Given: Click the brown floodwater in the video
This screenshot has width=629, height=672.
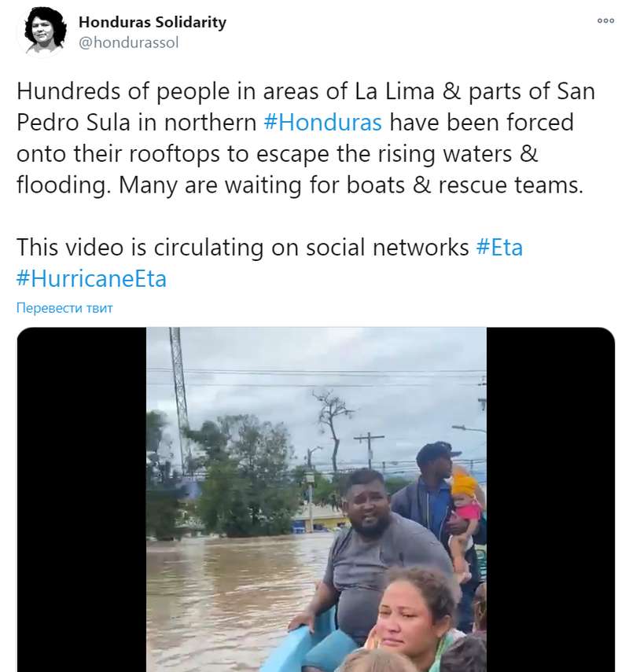Looking at the screenshot, I should (220, 597).
